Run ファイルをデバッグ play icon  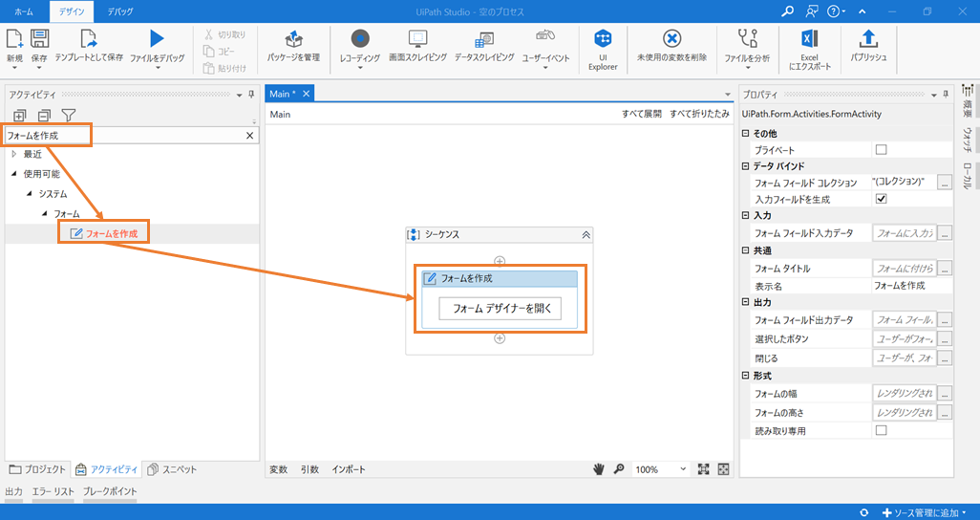(x=157, y=39)
